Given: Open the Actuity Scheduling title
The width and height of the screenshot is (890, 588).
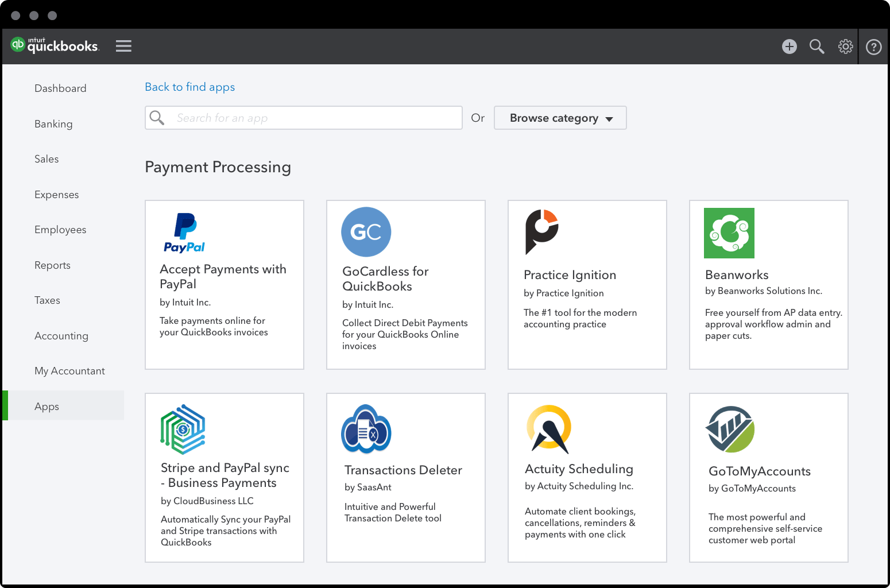Looking at the screenshot, I should [579, 469].
